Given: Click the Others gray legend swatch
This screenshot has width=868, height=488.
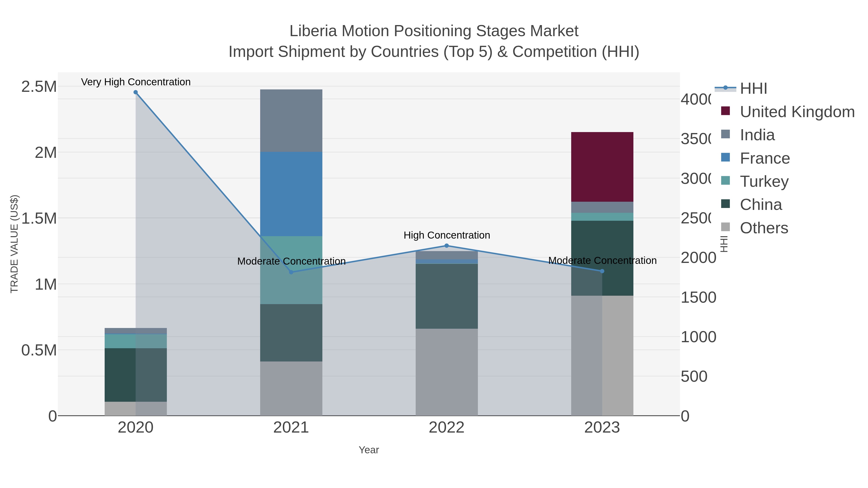Looking at the screenshot, I should (x=726, y=227).
